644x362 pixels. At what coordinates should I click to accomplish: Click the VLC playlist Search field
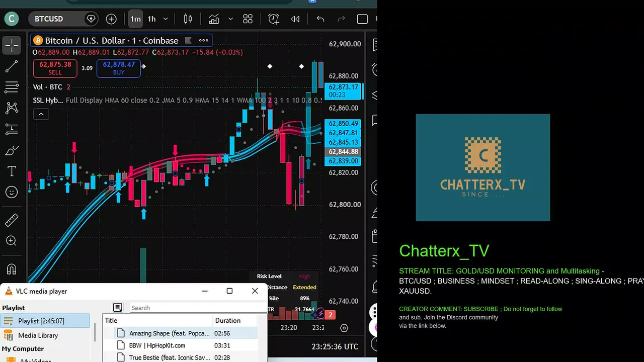(x=197, y=308)
